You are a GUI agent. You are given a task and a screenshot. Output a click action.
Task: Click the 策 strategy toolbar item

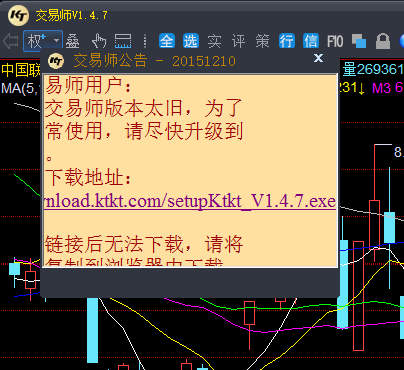tap(263, 41)
